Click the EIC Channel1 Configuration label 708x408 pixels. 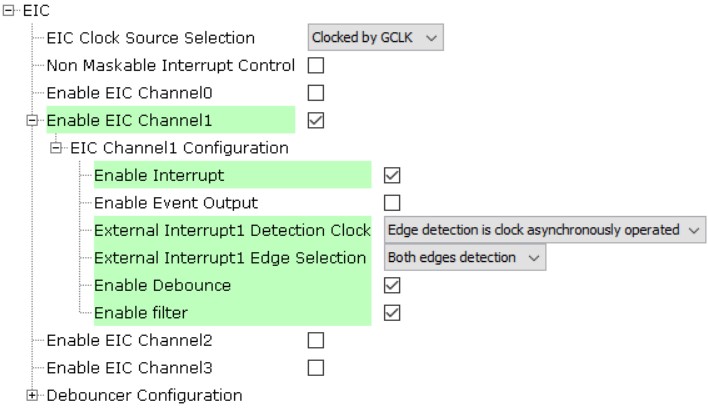179,148
